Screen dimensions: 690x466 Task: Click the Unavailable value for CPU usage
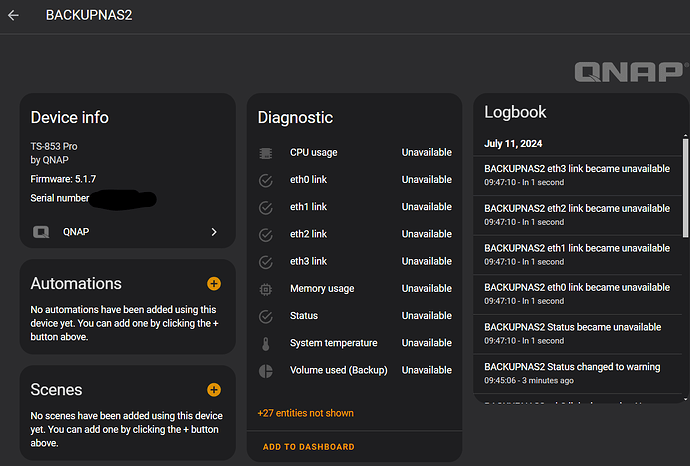(426, 153)
